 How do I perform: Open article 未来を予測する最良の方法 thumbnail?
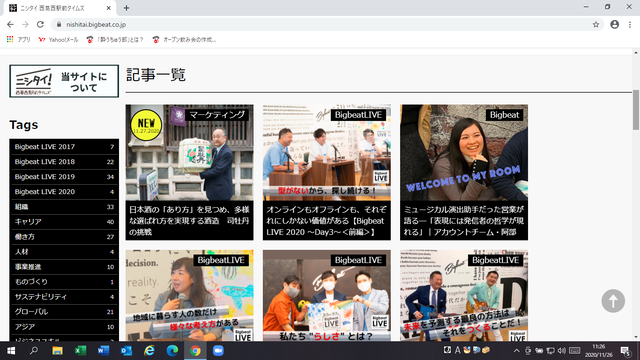(x=464, y=296)
